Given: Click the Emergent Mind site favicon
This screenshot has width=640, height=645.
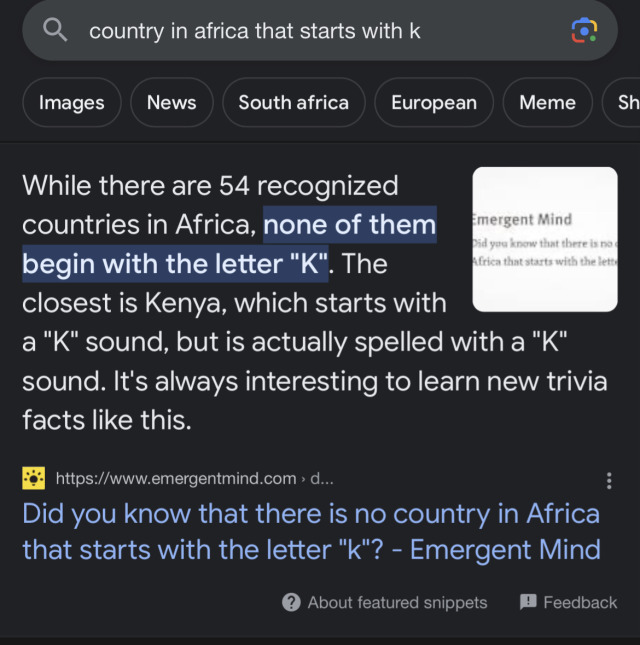Looking at the screenshot, I should 34,479.
